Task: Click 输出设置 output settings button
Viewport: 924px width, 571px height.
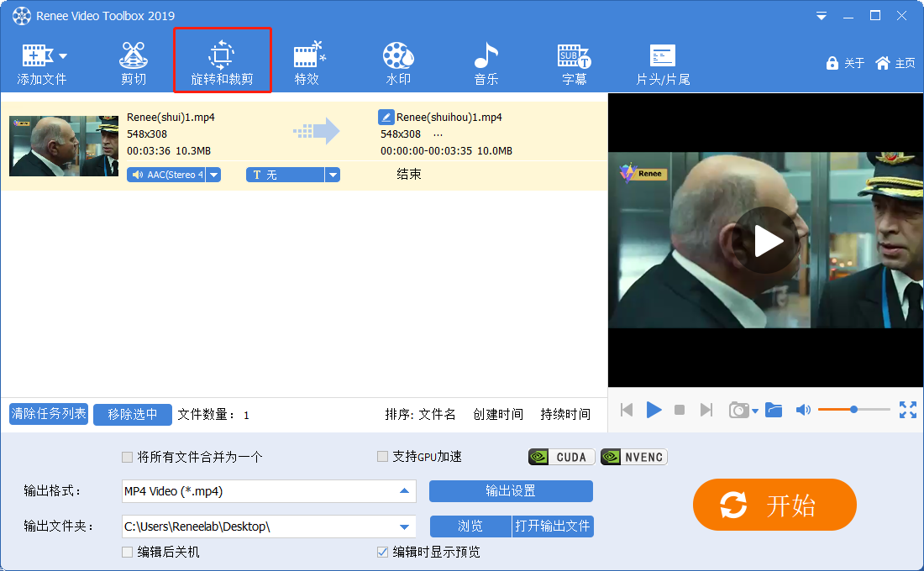Action: (511, 491)
